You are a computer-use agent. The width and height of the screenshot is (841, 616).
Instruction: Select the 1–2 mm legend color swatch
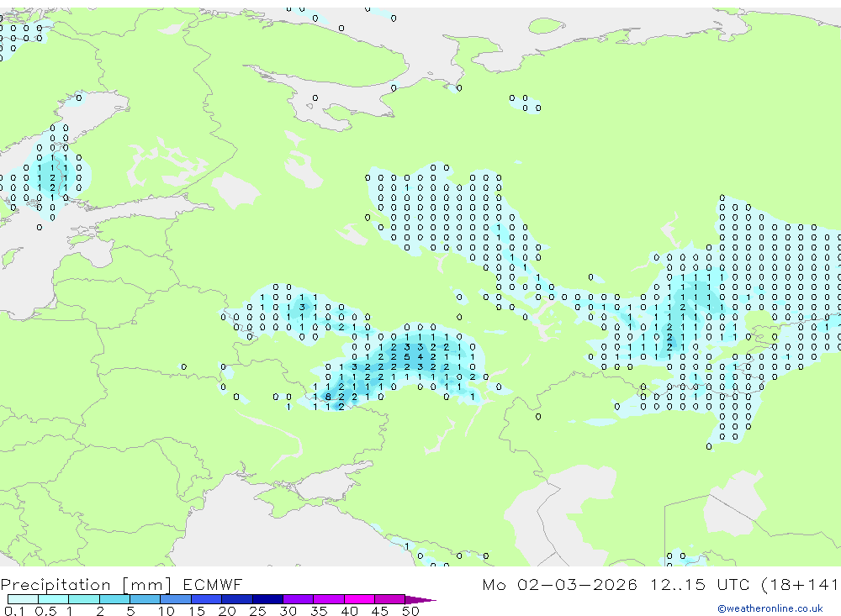pos(83,599)
